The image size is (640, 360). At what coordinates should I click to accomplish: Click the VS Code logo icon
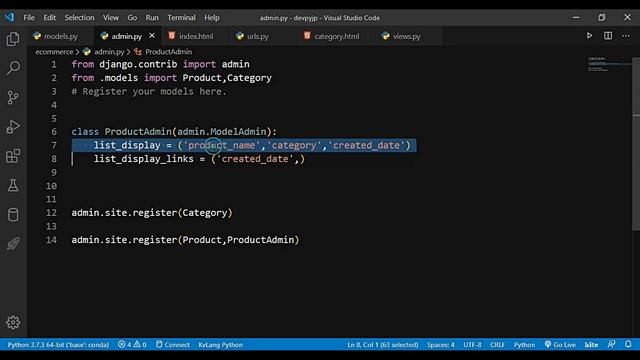pos(9,17)
